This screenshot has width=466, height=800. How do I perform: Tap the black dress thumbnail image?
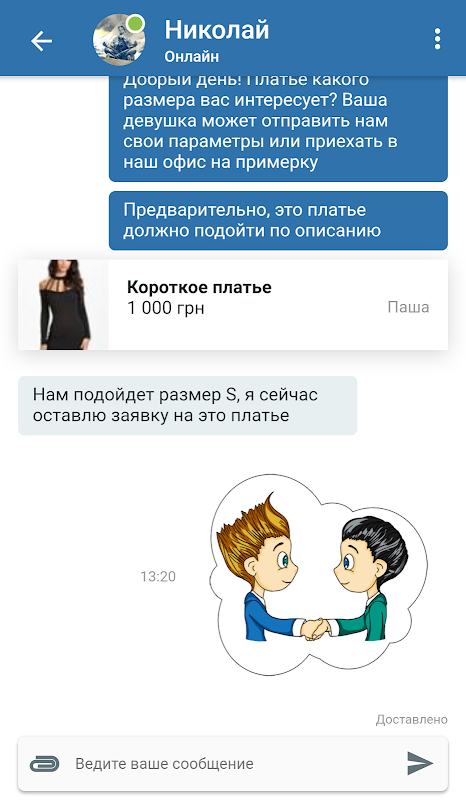click(63, 305)
